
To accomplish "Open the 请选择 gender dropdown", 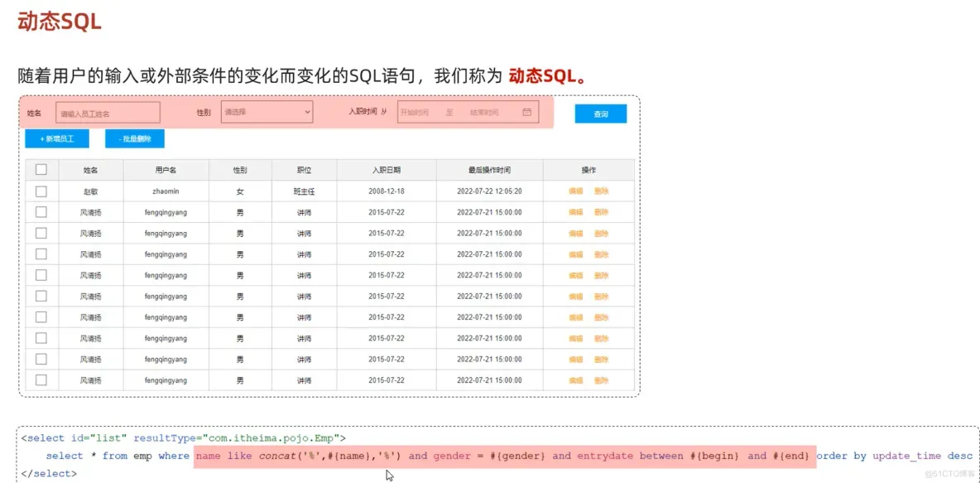I will (x=267, y=112).
